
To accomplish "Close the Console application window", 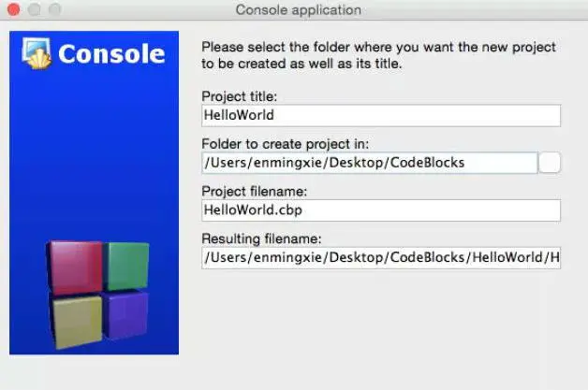I will coord(13,10).
